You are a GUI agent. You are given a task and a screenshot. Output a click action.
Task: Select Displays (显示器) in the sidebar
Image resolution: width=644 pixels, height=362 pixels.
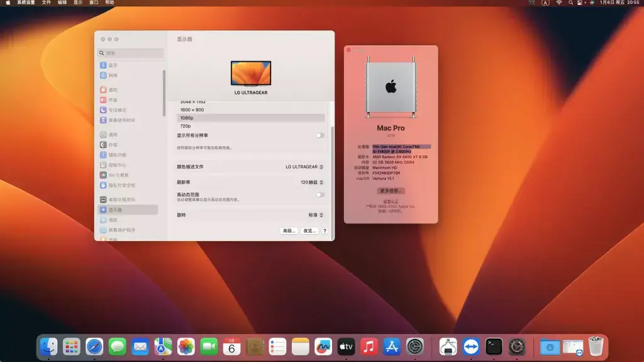tap(128, 210)
